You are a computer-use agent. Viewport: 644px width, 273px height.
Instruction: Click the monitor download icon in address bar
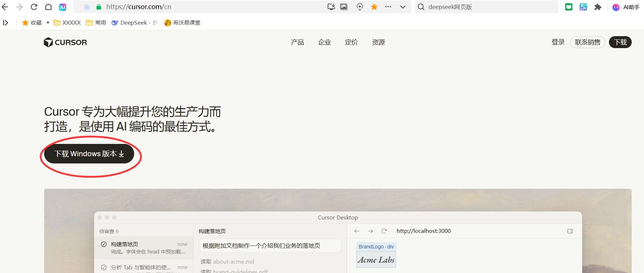(x=331, y=7)
